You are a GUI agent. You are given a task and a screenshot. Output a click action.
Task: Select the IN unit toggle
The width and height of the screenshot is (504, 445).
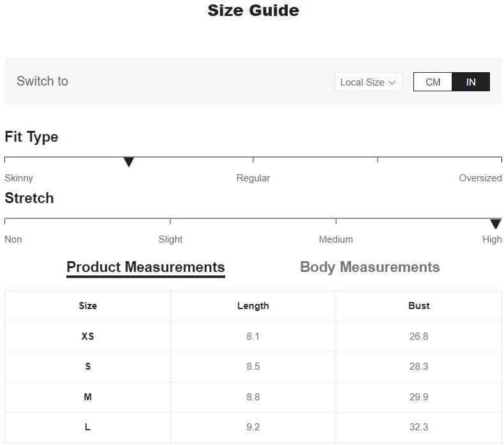[471, 82]
